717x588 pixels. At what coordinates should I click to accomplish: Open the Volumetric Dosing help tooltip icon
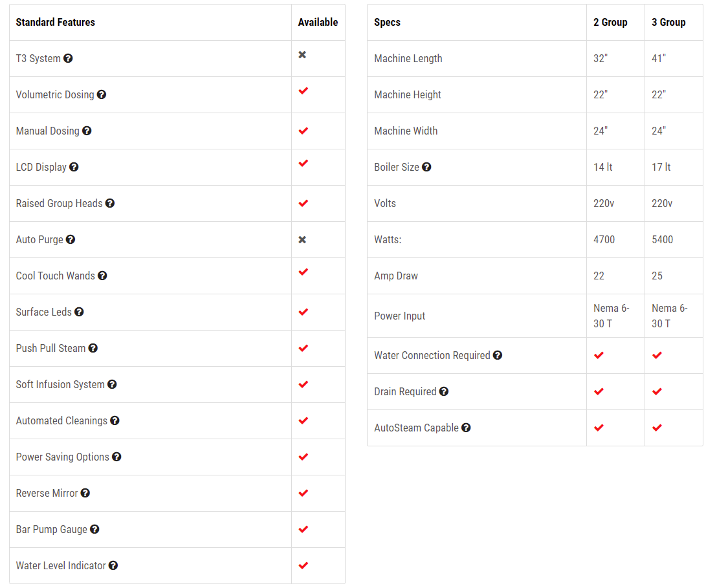(x=102, y=94)
